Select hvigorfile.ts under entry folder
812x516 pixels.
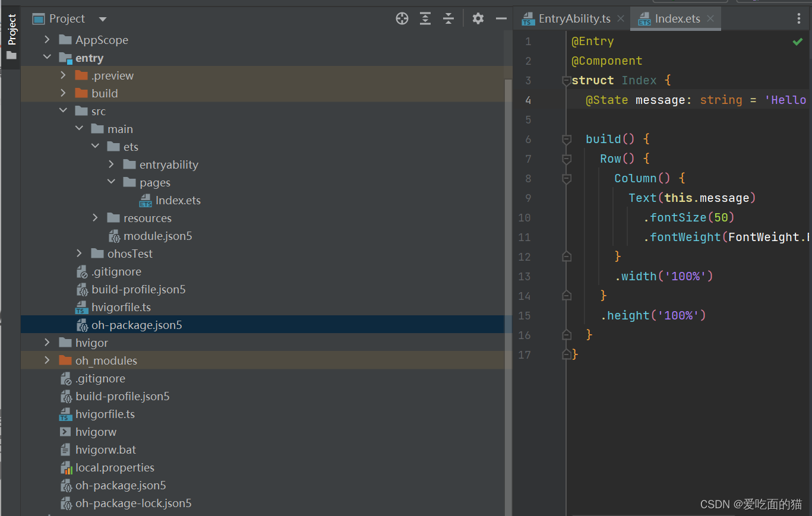point(121,307)
